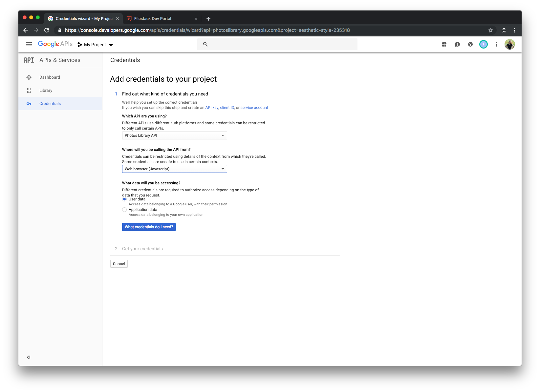Open the help question-mark icon

[470, 44]
